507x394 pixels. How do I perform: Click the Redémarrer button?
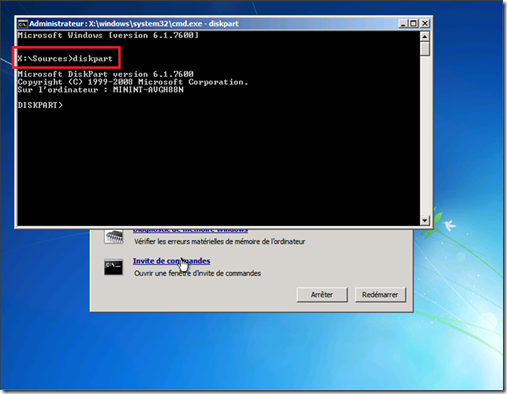pos(380,295)
